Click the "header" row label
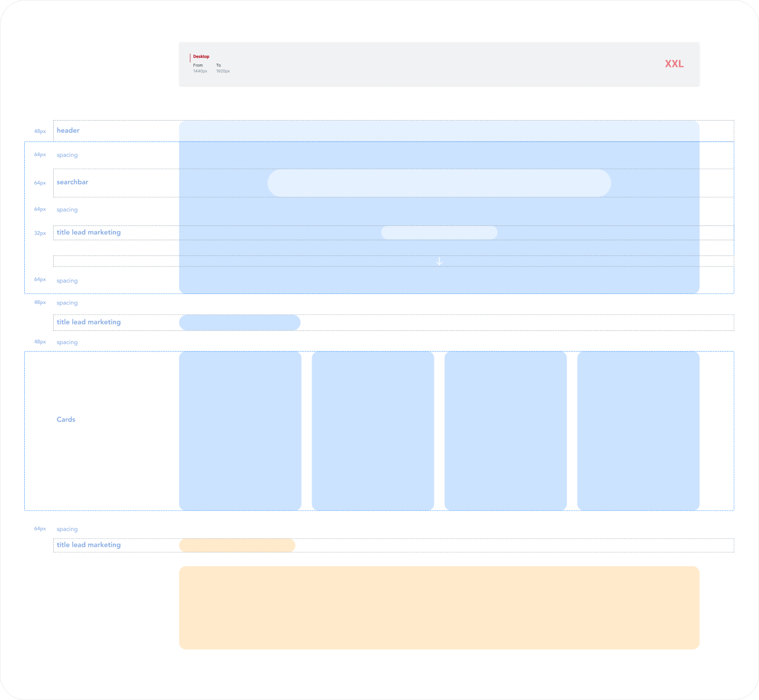This screenshot has width=759, height=700. [68, 131]
